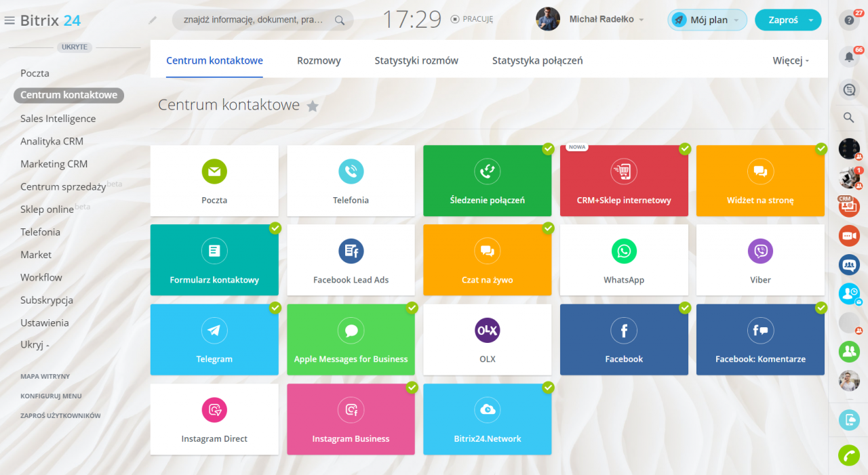Switch to the Rozmowy tab
868x475 pixels.
(319, 60)
